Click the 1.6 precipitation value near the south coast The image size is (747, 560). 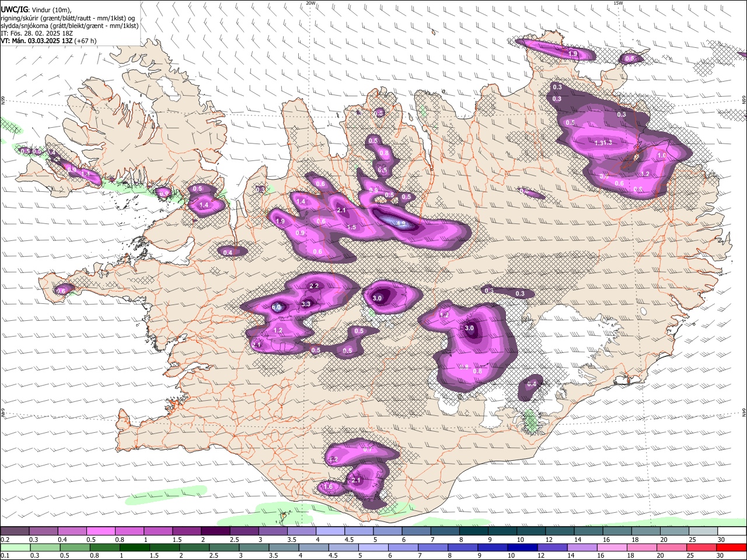328,487
